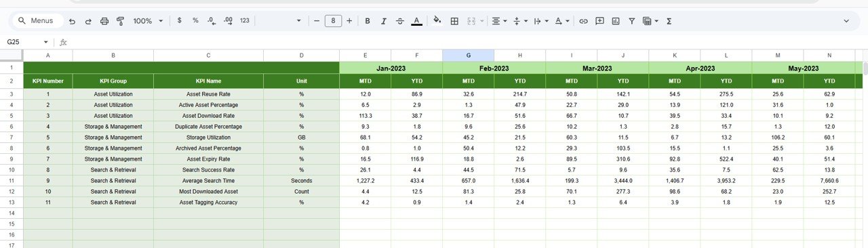Click the Apr-2023 header cell
Screen dimensions: 868x248
pyautogui.click(x=700, y=68)
